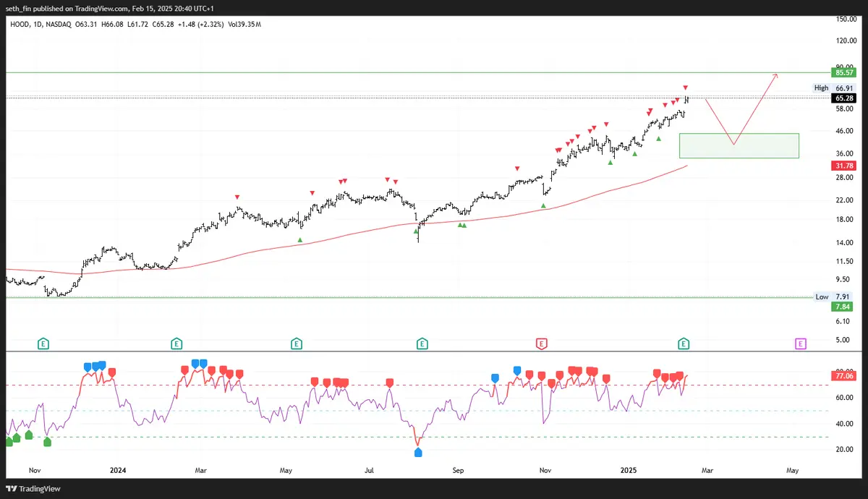Viewport: 868px width, 499px height.
Task: Click the 6.10 price axis label
Action: [843, 321]
